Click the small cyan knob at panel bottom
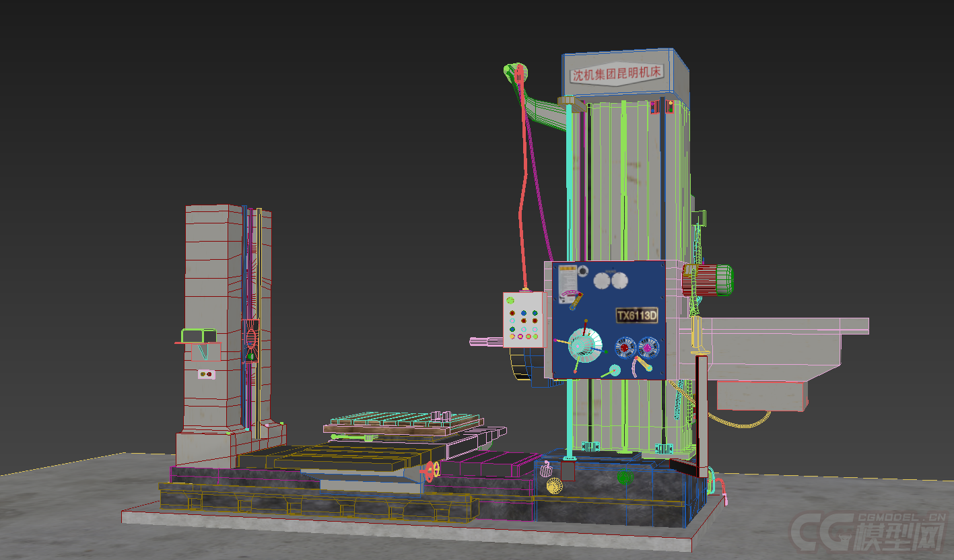Viewport: 954px width, 560px height. [x=614, y=371]
